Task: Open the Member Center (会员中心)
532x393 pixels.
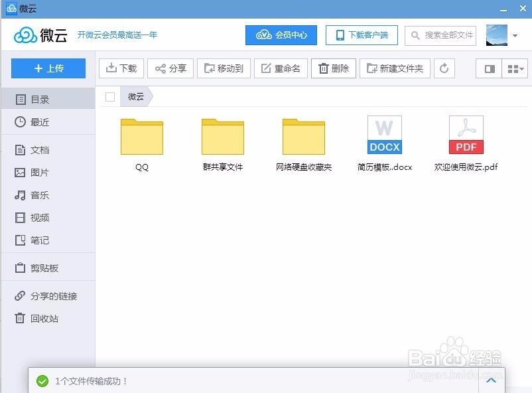Action: click(x=281, y=35)
